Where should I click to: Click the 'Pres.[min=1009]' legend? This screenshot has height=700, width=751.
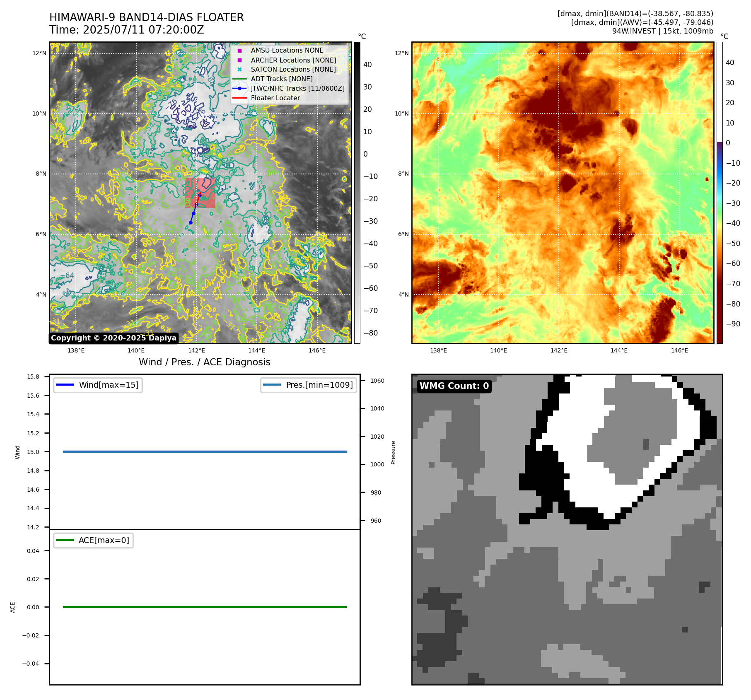click(x=309, y=385)
